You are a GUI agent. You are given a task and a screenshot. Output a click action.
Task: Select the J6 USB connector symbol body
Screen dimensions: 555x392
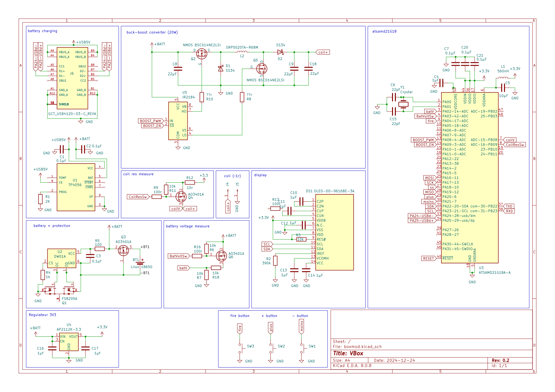click(72, 78)
